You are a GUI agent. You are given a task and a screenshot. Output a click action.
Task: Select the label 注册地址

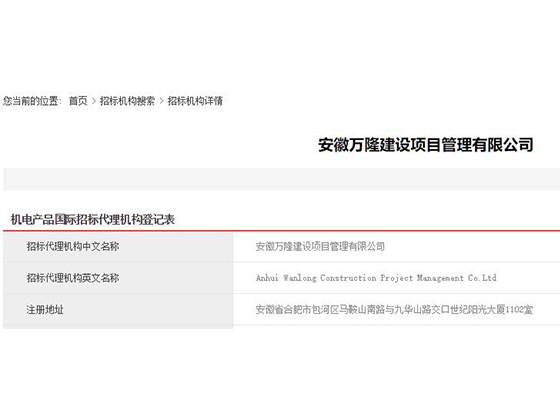[x=45, y=309]
